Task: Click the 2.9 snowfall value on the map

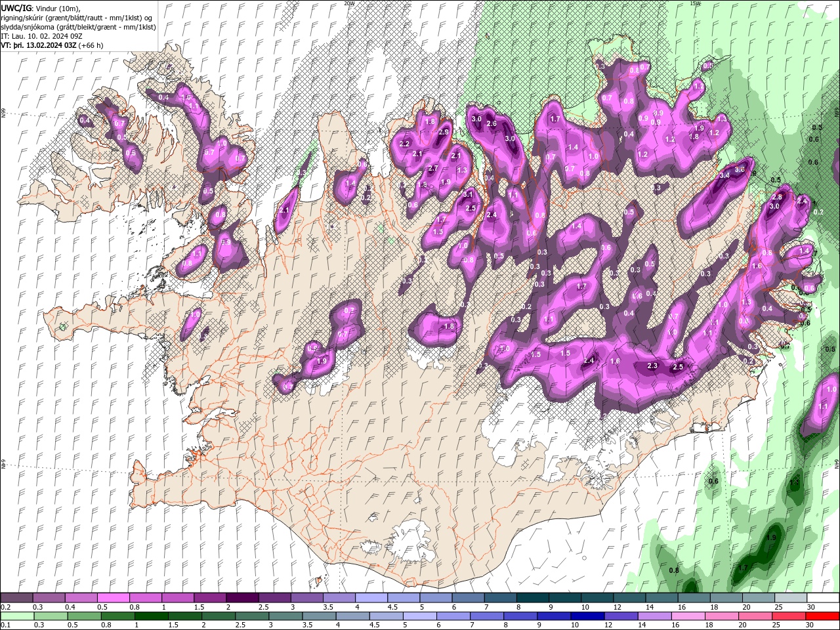Action: pyautogui.click(x=444, y=132)
